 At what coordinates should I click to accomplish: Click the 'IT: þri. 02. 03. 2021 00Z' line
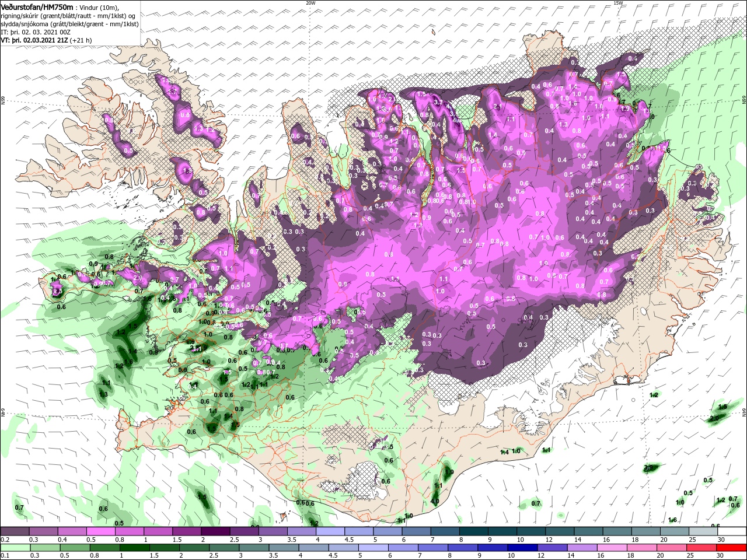[36, 32]
